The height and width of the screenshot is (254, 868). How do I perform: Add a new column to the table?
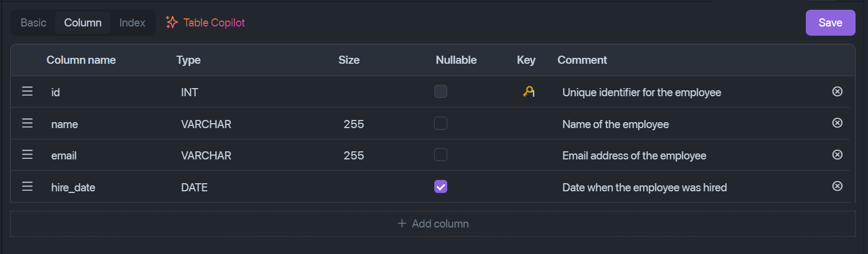pos(433,224)
